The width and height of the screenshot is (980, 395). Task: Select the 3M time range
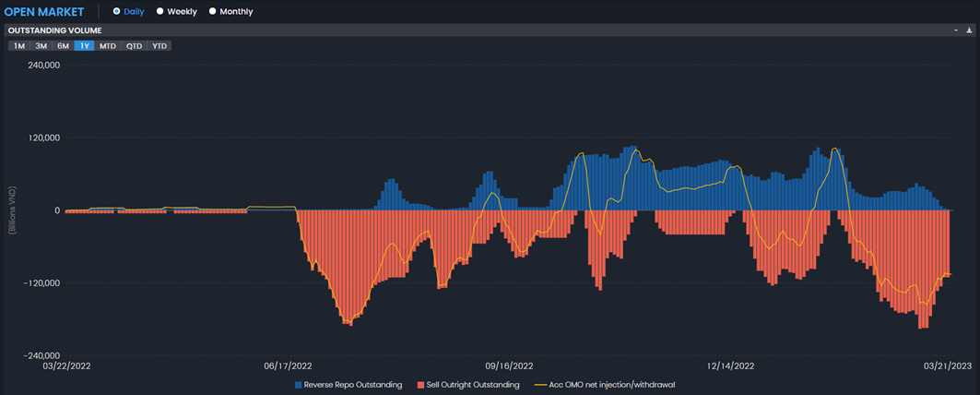pyautogui.click(x=41, y=46)
